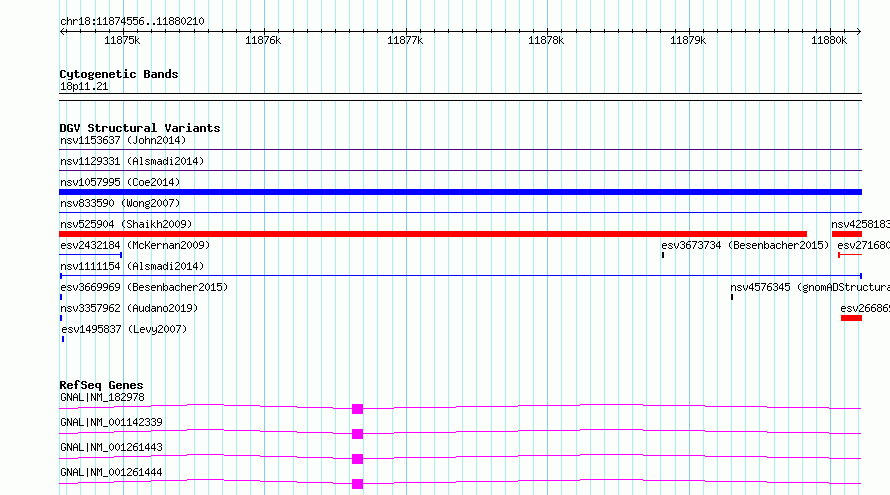Click the chr18:11874556..11880210 coordinate label

point(132,22)
